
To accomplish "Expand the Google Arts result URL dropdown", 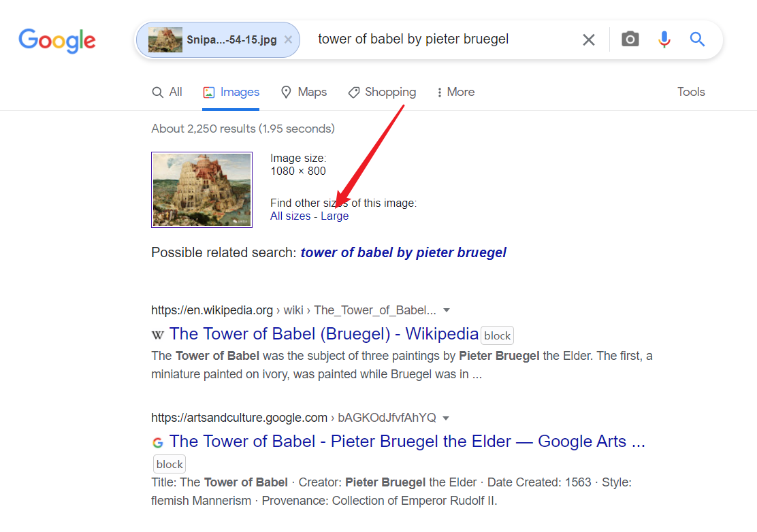I will click(x=447, y=418).
